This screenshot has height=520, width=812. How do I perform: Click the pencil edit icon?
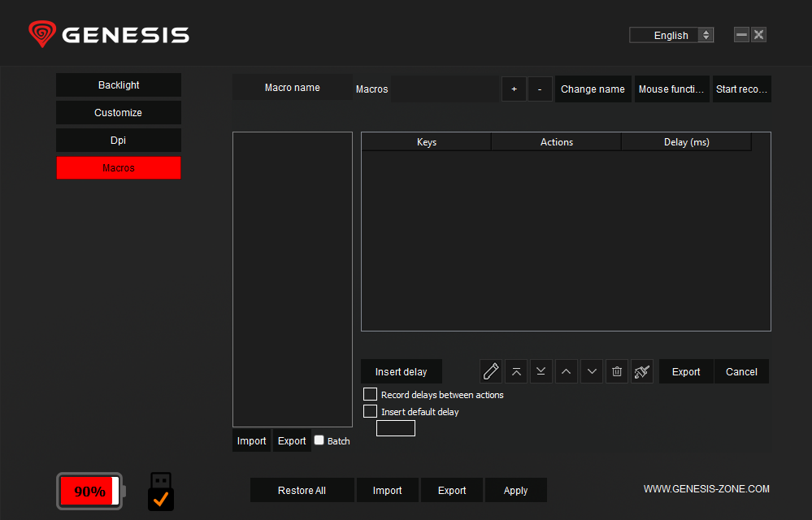(490, 371)
